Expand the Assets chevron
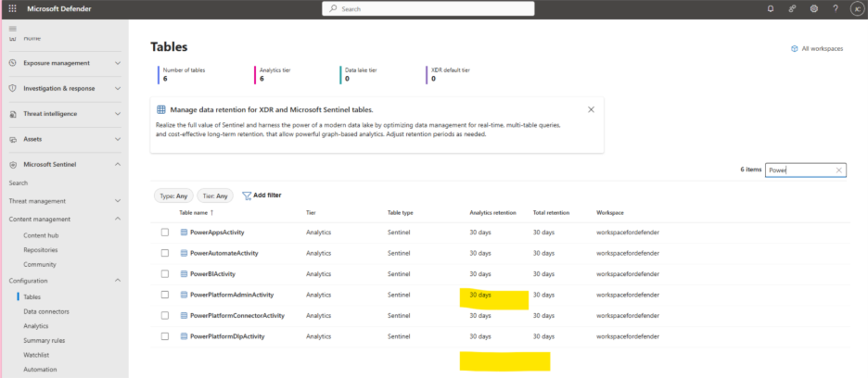This screenshot has width=868, height=378. coord(118,140)
